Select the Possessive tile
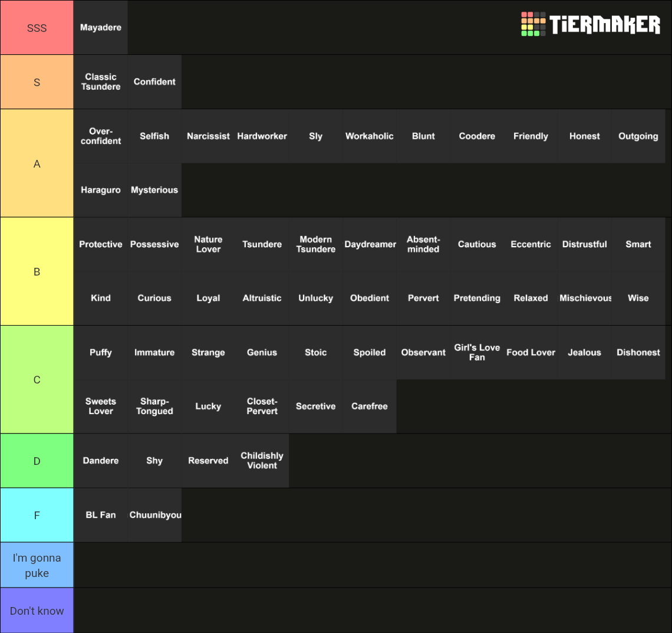The height and width of the screenshot is (633, 672). tap(154, 244)
